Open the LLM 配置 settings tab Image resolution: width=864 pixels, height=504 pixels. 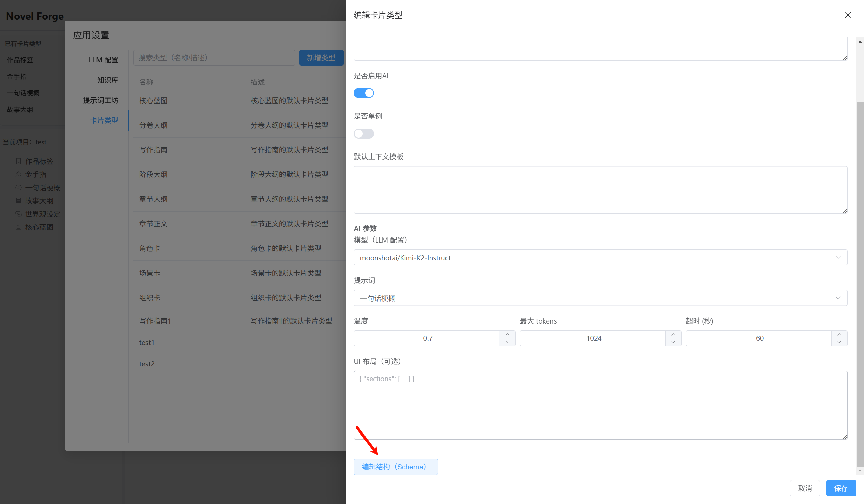pos(104,60)
